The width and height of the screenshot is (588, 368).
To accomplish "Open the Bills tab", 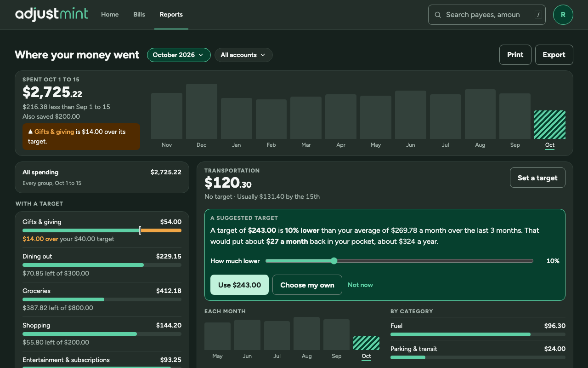I will [139, 15].
